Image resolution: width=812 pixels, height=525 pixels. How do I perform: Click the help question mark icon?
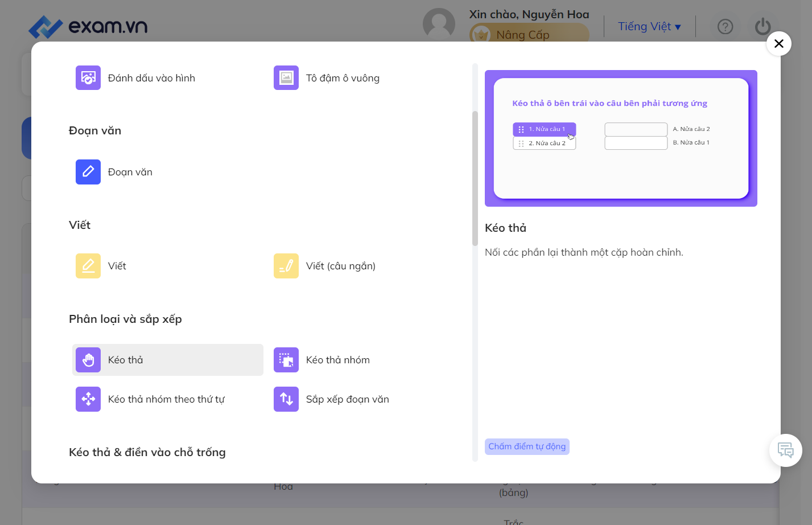(726, 27)
